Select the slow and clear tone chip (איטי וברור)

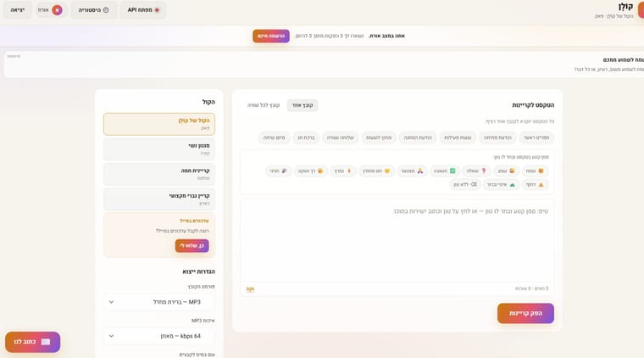click(501, 185)
